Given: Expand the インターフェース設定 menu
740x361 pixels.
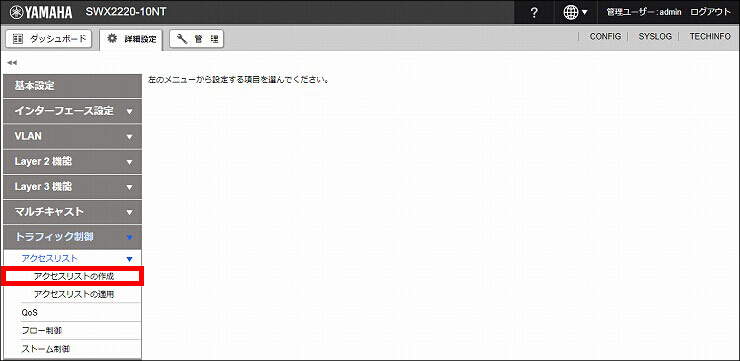Looking at the screenshot, I should tap(72, 111).
